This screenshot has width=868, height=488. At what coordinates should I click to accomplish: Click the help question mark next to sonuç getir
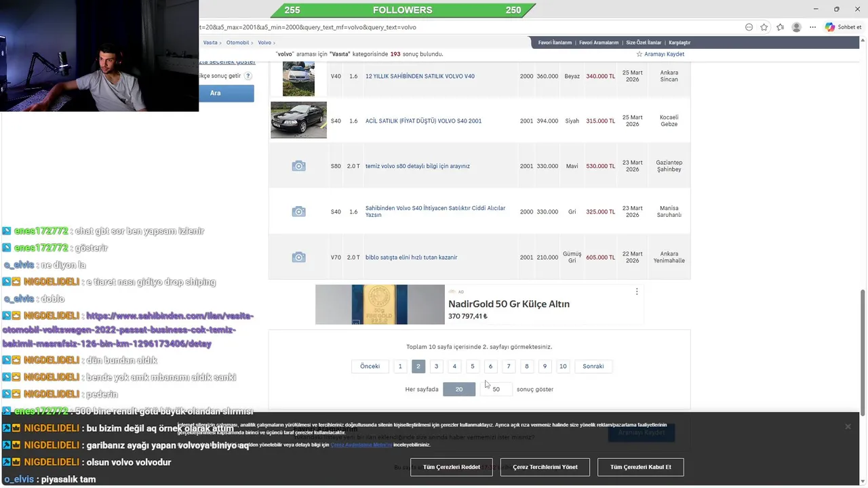[x=248, y=76]
